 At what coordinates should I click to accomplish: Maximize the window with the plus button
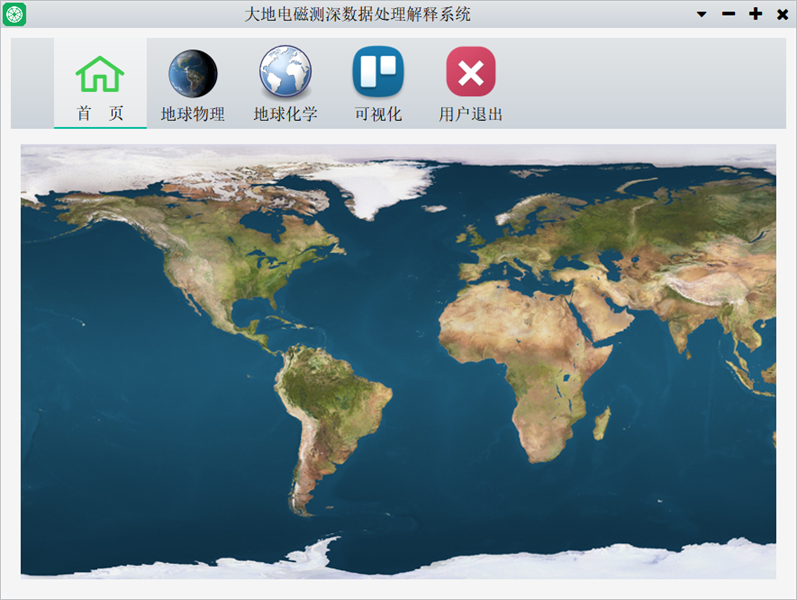[x=755, y=14]
